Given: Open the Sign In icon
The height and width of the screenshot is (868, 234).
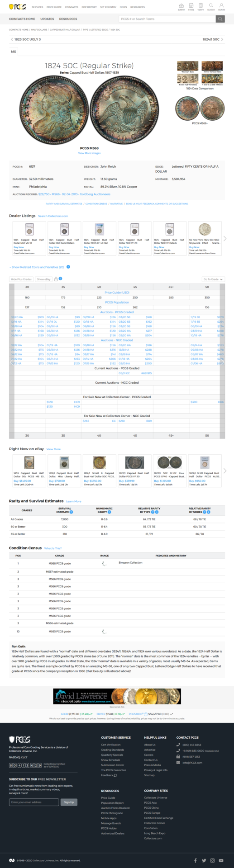Looking at the screenshot, I should pyautogui.click(x=221, y=6).
